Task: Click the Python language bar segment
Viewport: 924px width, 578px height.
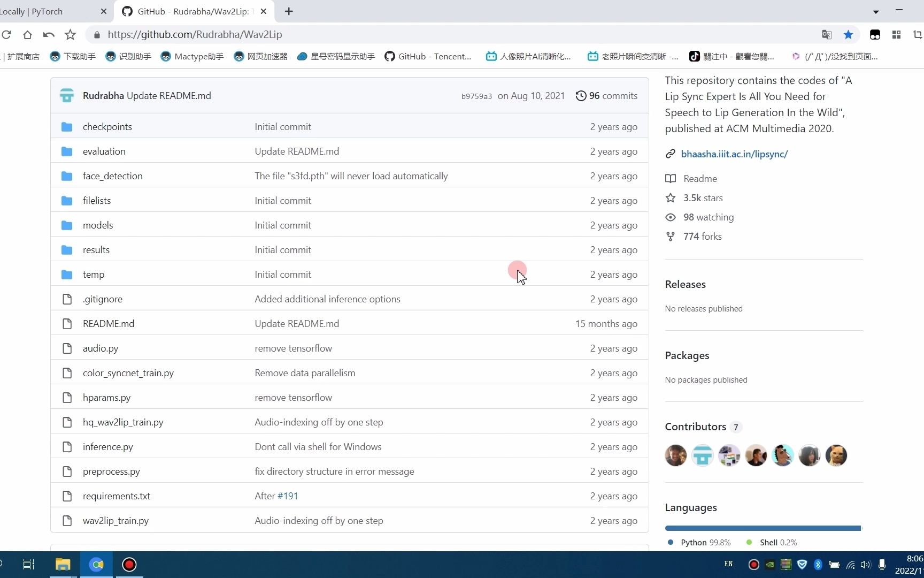Action: 763,528
